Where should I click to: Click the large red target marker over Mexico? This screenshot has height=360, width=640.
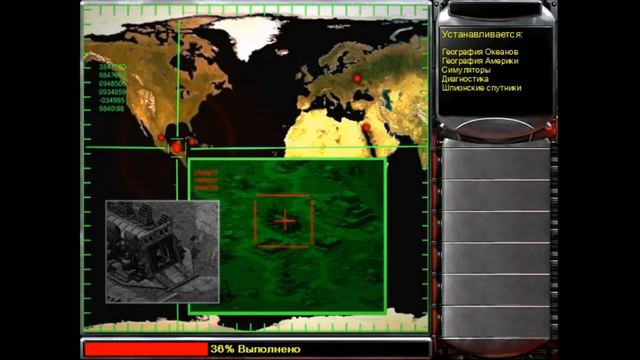tap(177, 147)
